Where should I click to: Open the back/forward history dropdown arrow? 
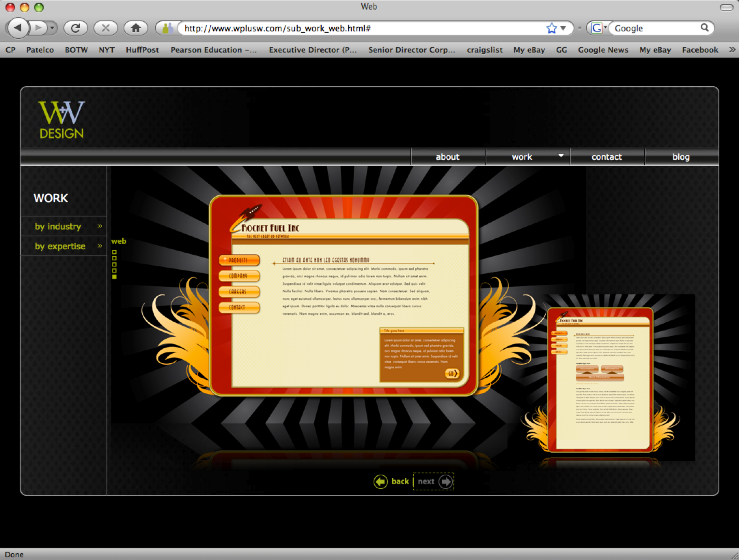click(52, 28)
